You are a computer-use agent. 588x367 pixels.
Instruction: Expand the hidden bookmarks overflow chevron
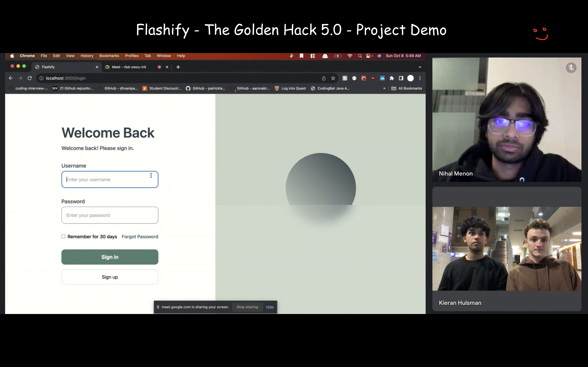coord(384,88)
